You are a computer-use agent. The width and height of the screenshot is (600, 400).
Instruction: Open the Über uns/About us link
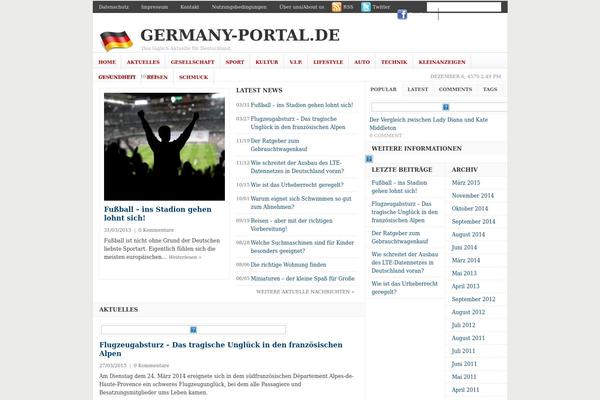point(302,7)
